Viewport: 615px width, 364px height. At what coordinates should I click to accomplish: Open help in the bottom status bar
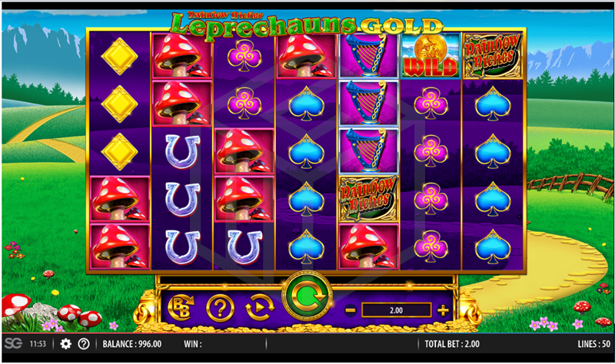point(84,344)
